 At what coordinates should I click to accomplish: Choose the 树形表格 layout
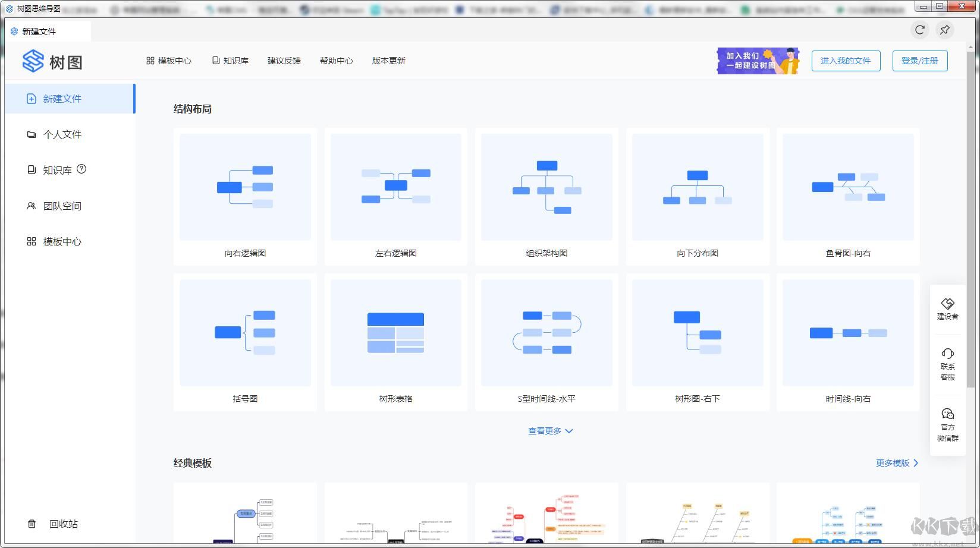[x=396, y=342]
